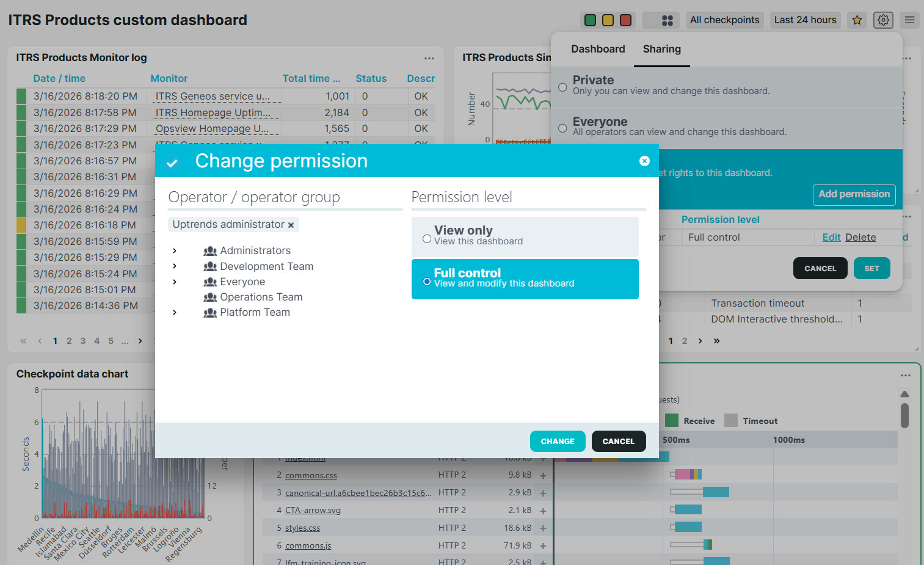Switch to the Dashboard tab
Viewport: 924px width, 565px height.
pyautogui.click(x=597, y=49)
